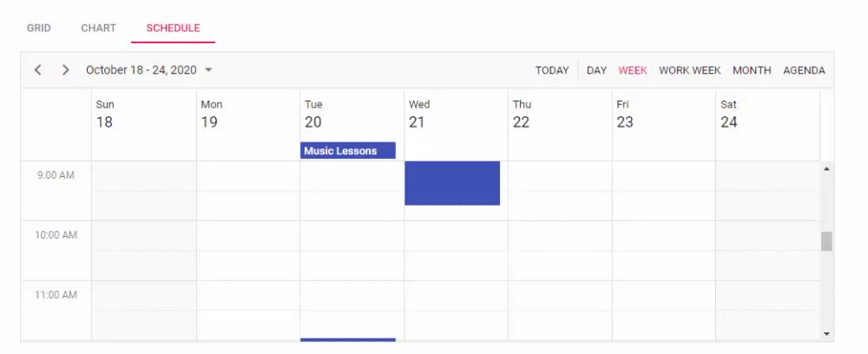This screenshot has width=868, height=354.
Task: Open the Music Lessons all-day event
Action: click(x=348, y=150)
